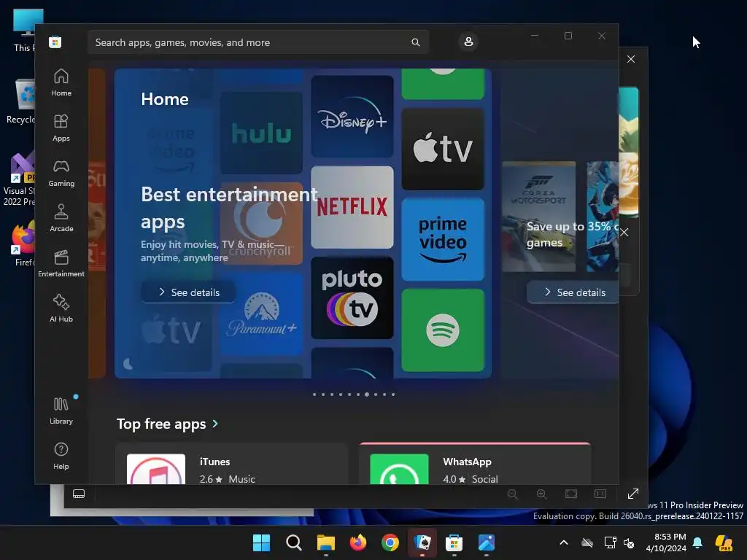The image size is (747, 560).
Task: Select the highlighted seventh carousel dot
Action: tap(367, 394)
